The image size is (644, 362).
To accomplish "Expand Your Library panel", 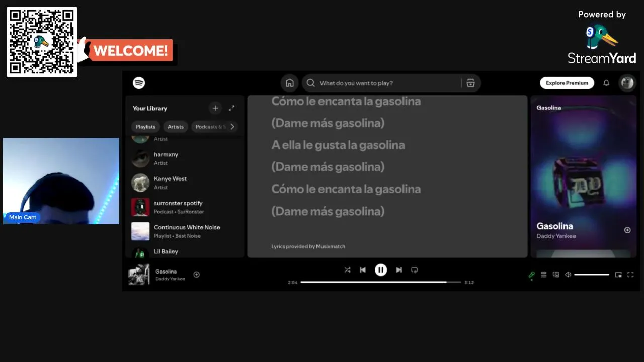I will point(232,108).
